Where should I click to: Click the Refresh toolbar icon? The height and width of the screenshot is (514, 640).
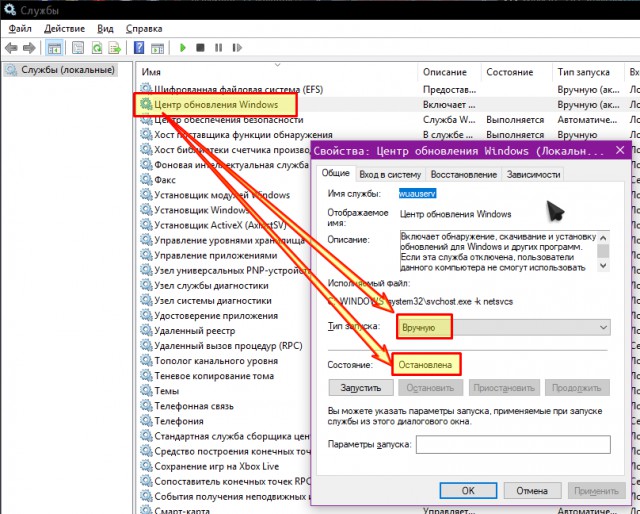point(97,48)
